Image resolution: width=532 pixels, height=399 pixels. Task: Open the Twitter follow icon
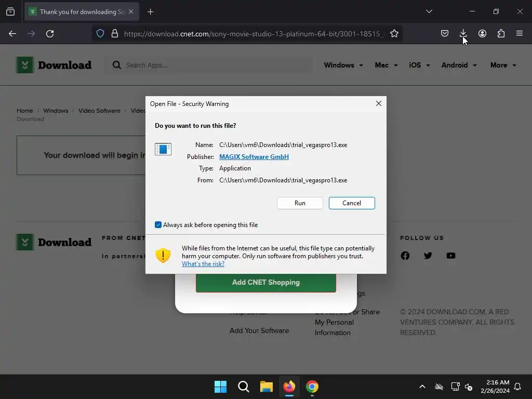[428, 256]
